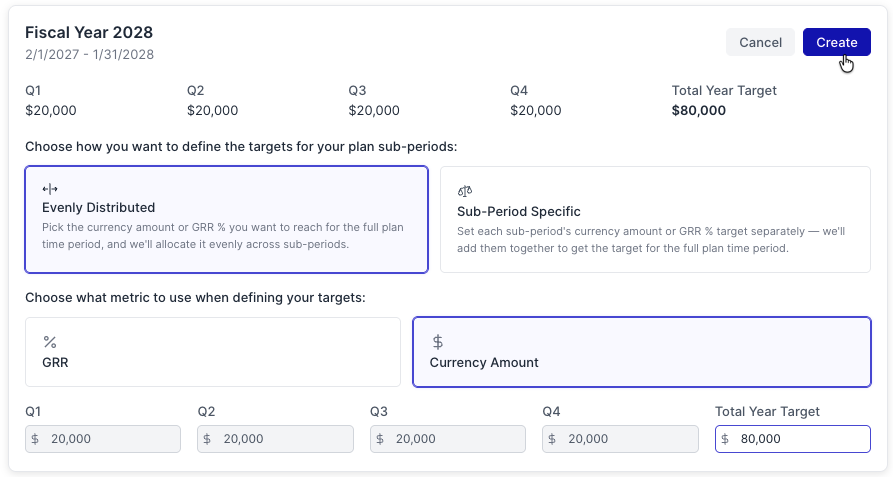Viewport: 893px width, 477px height.
Task: Focus the Total Year Target input field
Action: click(800, 439)
